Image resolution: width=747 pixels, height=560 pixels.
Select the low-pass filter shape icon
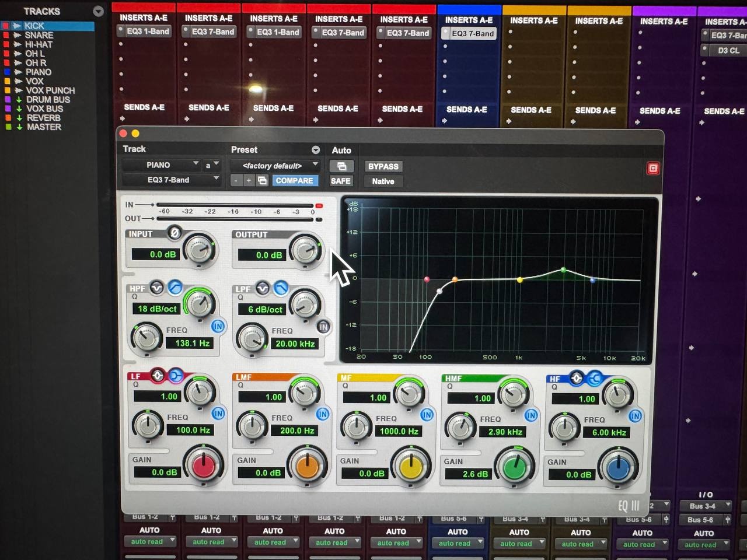coord(281,288)
